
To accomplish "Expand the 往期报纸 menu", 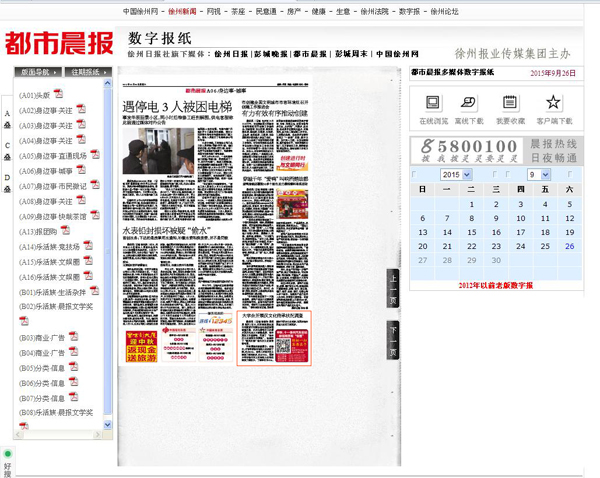I will [88, 72].
